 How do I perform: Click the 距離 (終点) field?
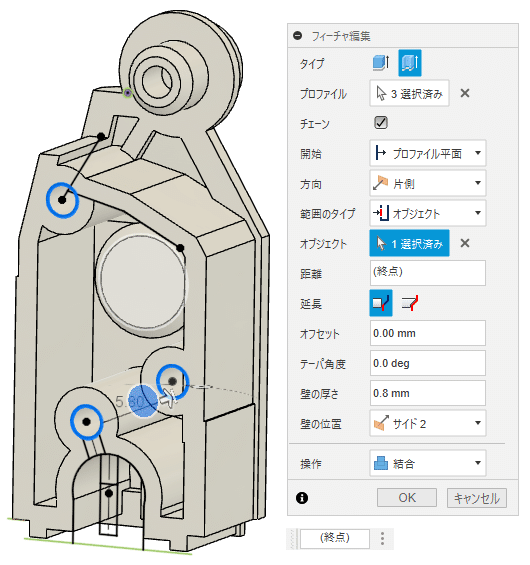coord(428,273)
